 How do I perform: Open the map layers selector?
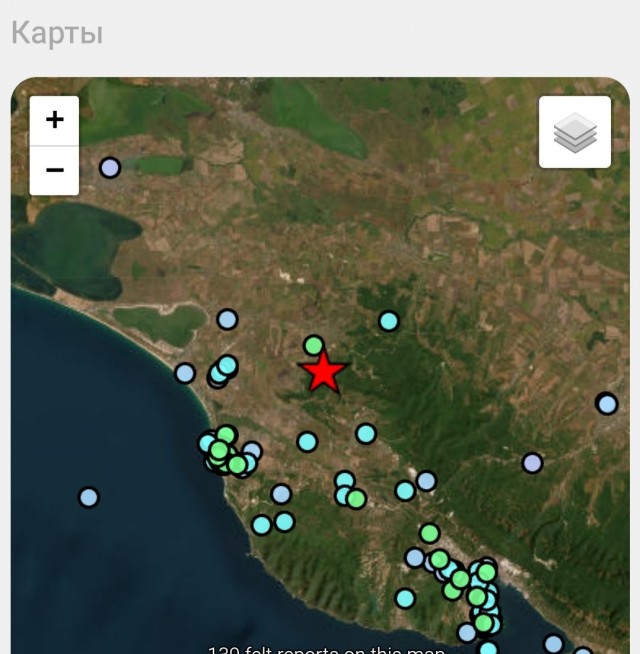574,132
